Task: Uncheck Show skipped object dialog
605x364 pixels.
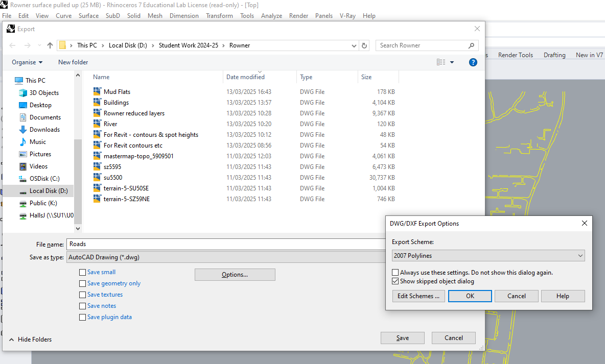Action: coord(395,281)
